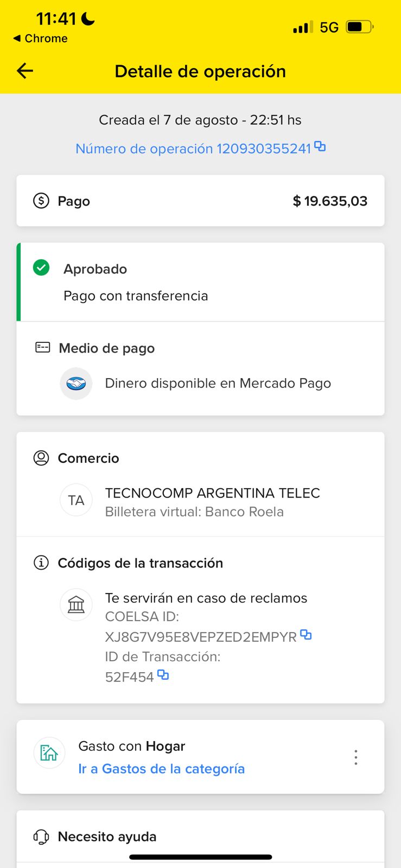
Task: Tap the green approved check icon
Action: [41, 267]
